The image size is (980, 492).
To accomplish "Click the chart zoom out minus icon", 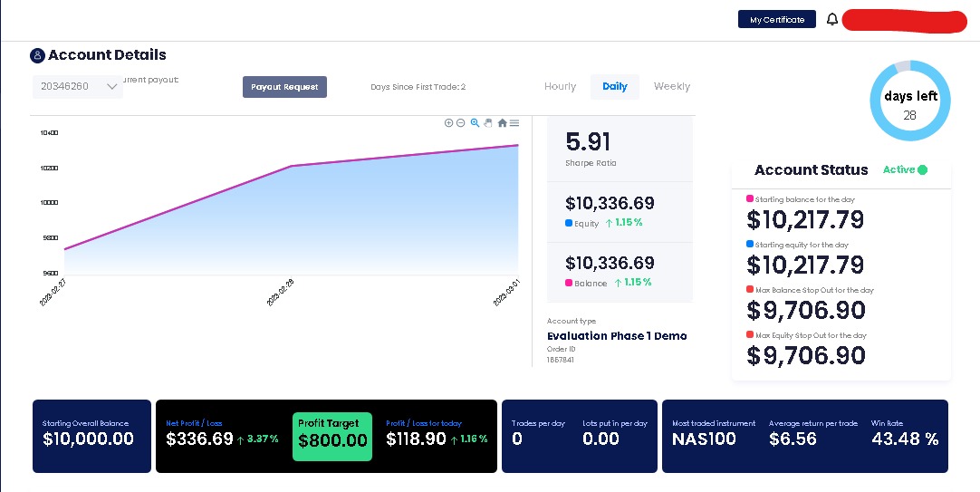I will pos(461,122).
